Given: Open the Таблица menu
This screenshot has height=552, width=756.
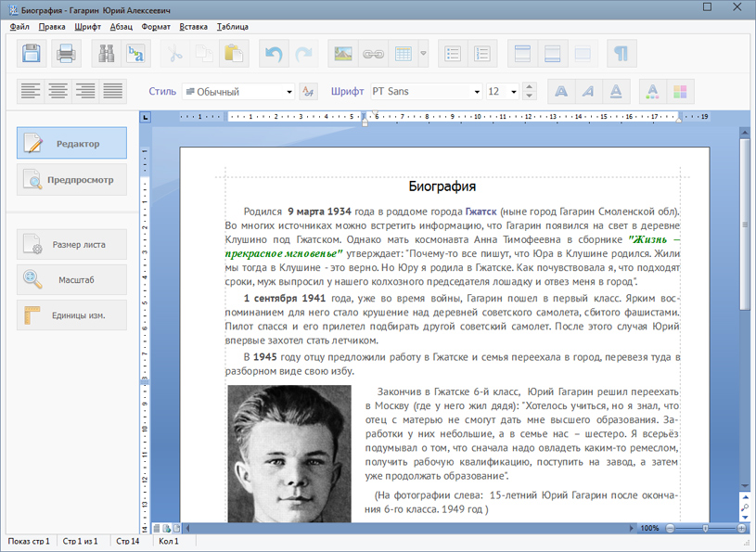Looking at the screenshot, I should point(233,27).
